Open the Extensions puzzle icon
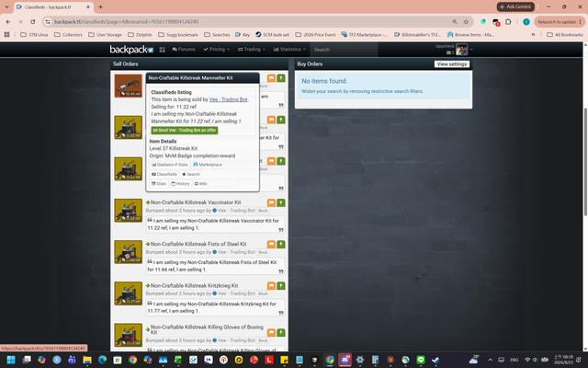 508,22
